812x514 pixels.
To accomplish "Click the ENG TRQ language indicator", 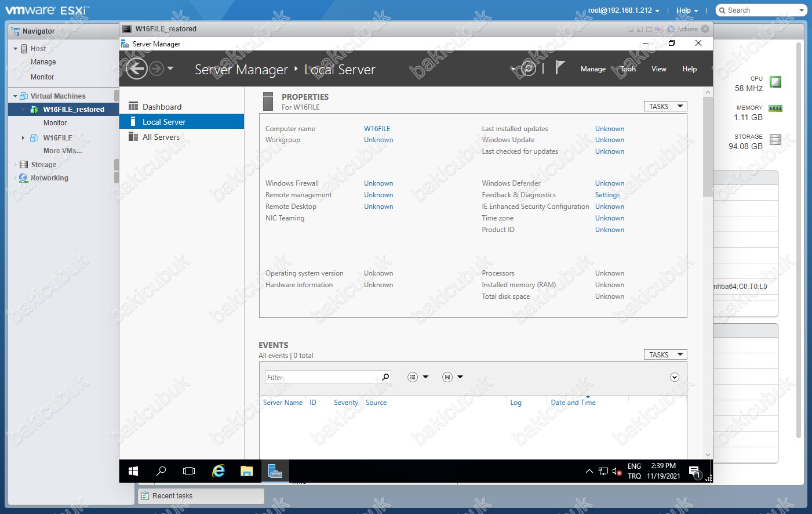I will [634, 471].
